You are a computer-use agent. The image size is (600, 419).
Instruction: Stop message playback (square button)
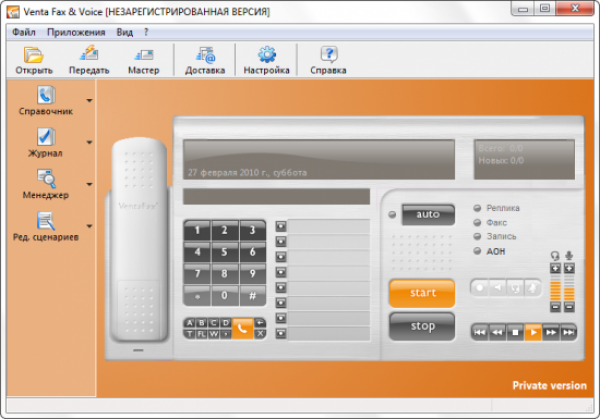515,332
